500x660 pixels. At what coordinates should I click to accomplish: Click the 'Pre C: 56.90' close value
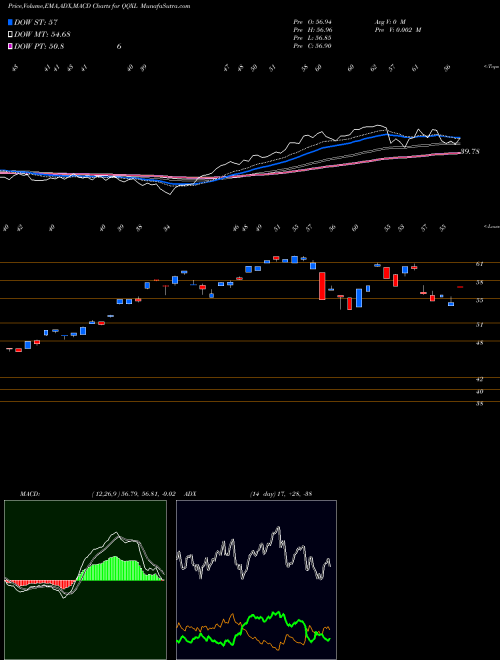point(313,45)
